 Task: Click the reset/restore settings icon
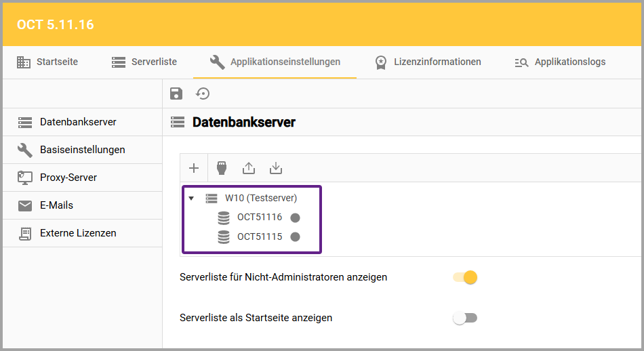click(203, 94)
